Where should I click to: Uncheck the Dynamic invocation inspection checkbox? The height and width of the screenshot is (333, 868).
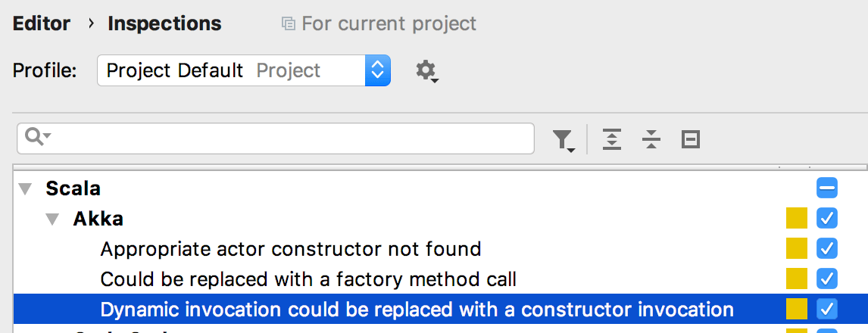tap(827, 310)
